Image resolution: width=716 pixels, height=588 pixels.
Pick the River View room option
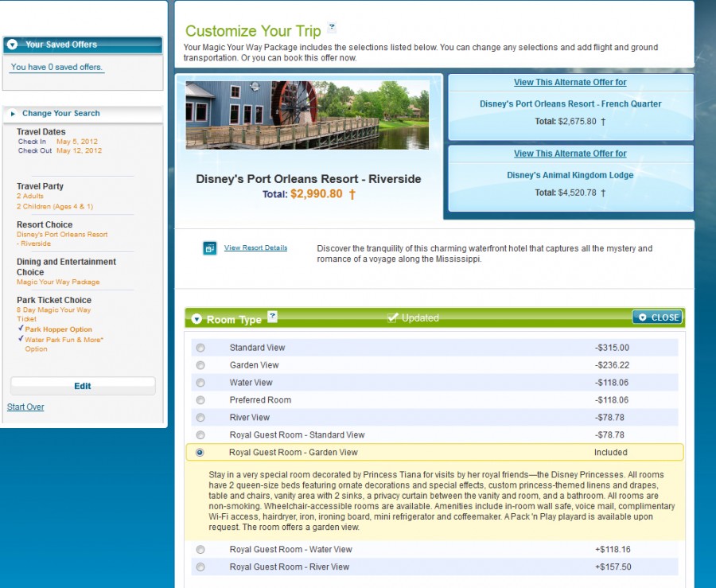click(x=200, y=417)
